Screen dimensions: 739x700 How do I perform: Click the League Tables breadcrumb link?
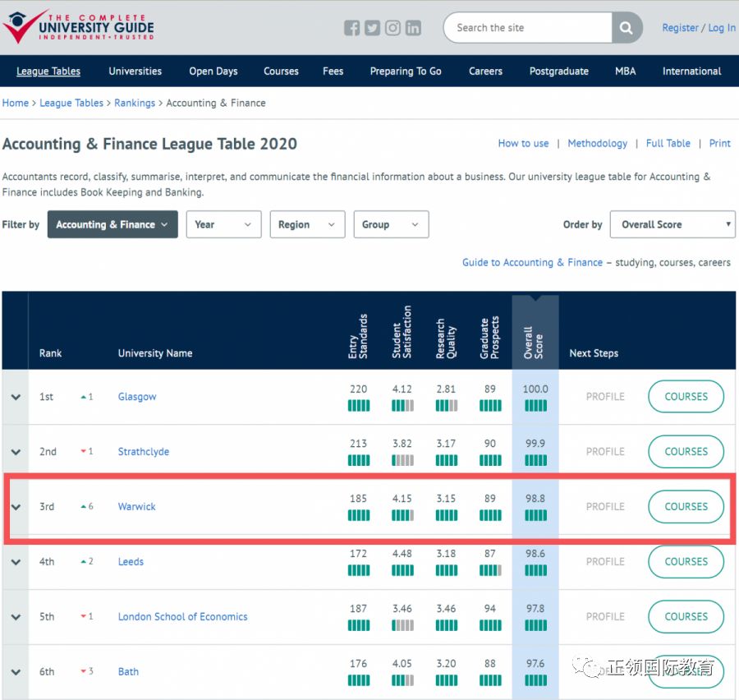click(71, 103)
